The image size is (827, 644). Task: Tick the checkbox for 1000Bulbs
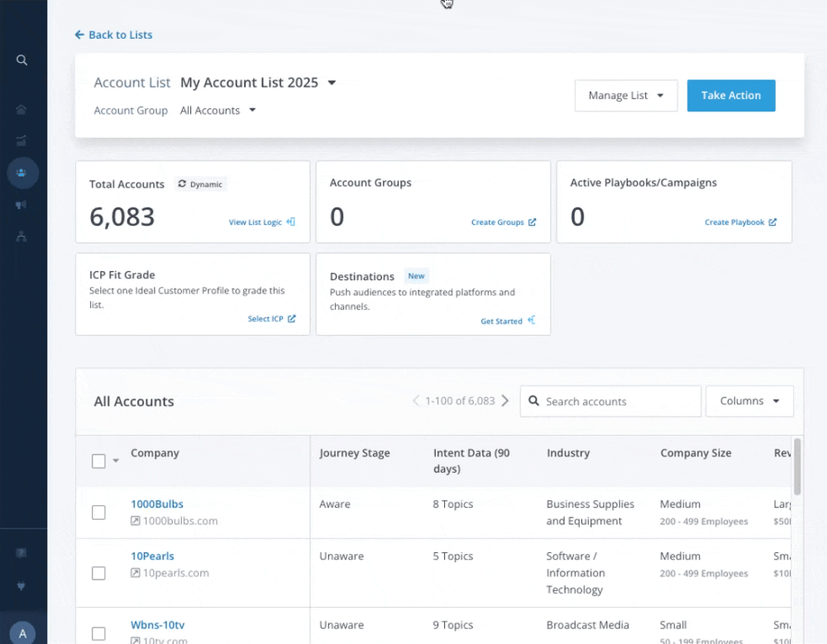98,513
